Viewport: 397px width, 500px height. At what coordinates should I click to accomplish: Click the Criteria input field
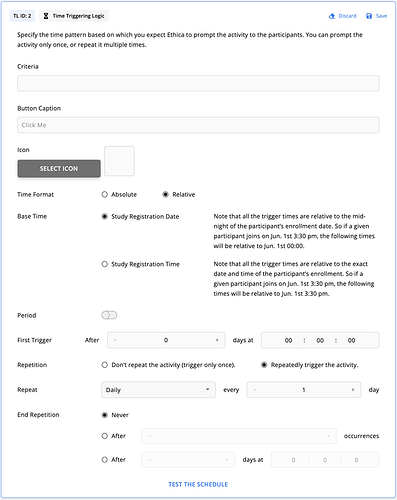(x=198, y=83)
